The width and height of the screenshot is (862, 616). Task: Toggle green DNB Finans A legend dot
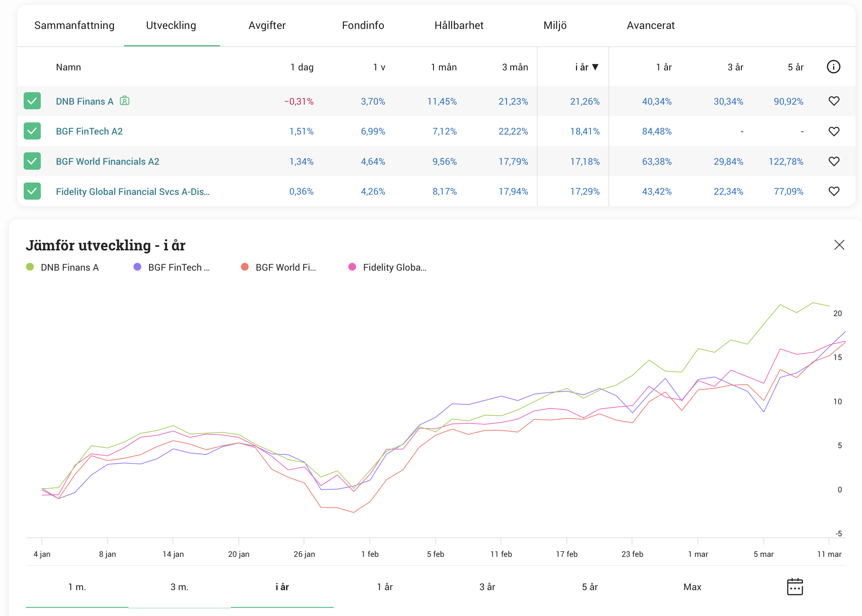point(30,267)
